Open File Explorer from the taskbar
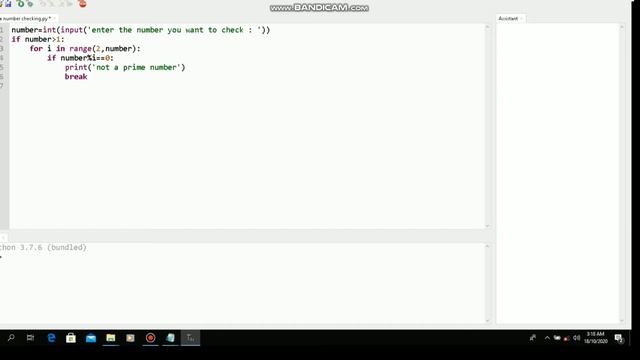The height and width of the screenshot is (360, 640). 111,338
